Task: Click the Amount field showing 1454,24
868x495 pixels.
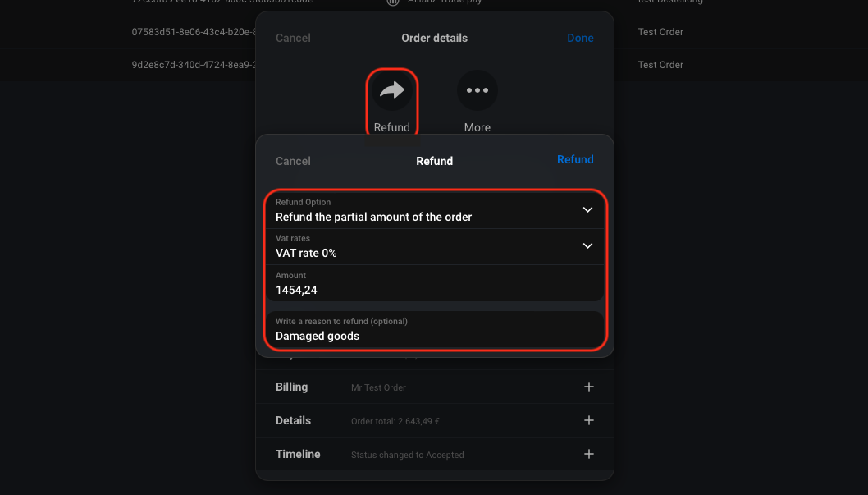Action: pyautogui.click(x=435, y=283)
